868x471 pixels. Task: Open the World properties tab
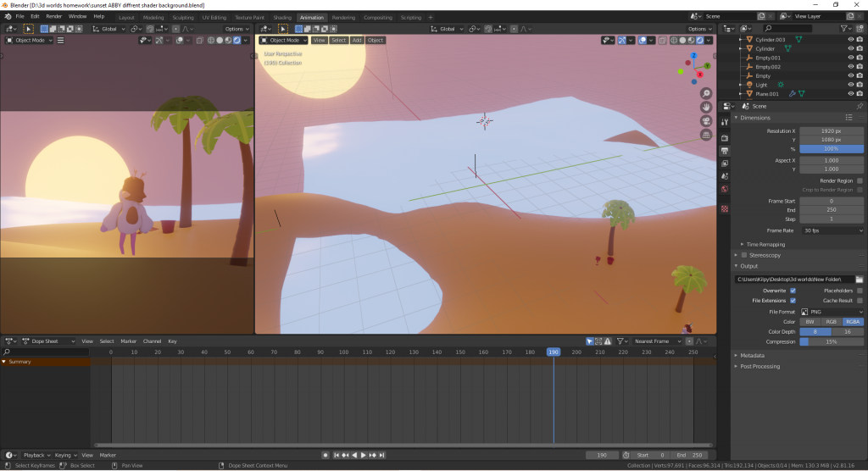pos(725,189)
